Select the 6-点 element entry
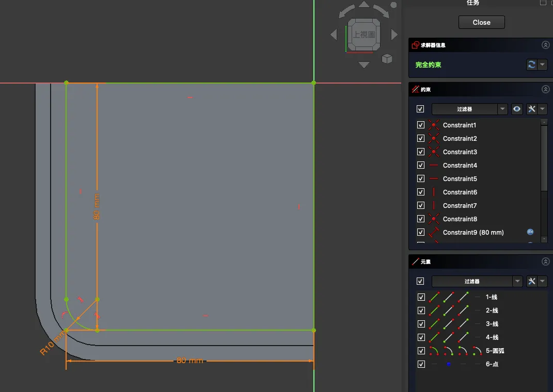Screen dimensions: 553x392 492,364
